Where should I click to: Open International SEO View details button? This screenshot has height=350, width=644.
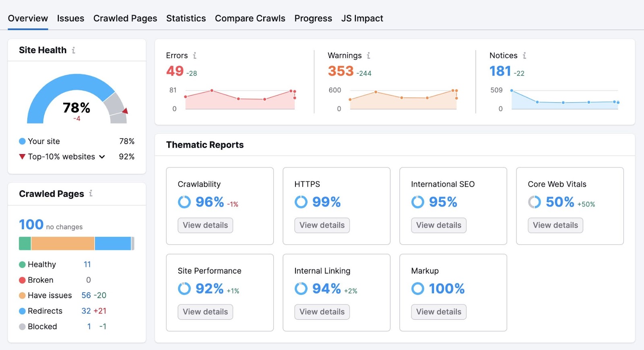click(x=439, y=225)
